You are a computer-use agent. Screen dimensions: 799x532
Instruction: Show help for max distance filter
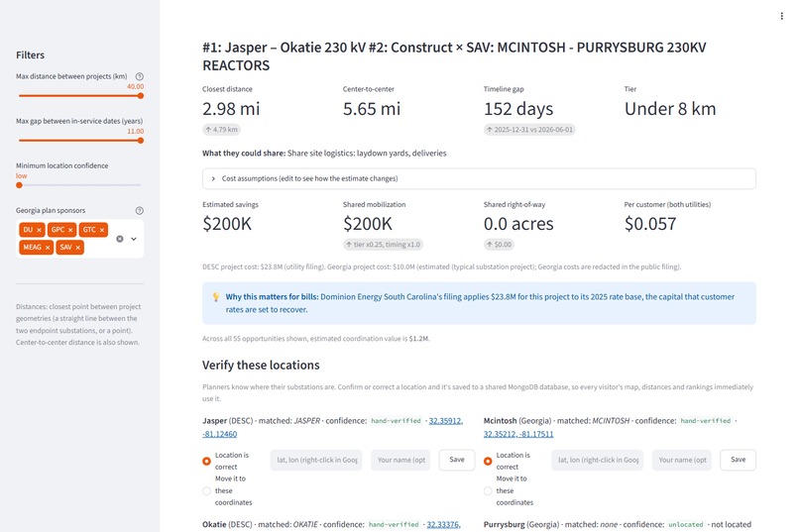[139, 76]
